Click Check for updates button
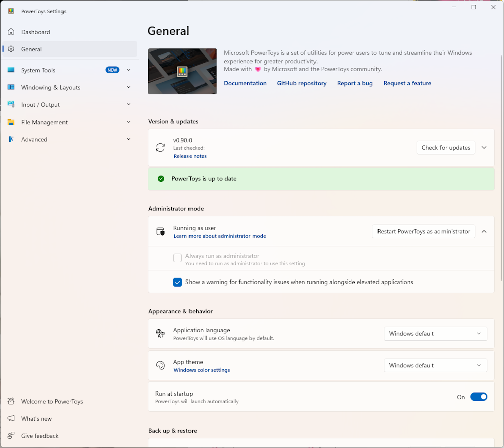The height and width of the screenshot is (448, 504). [446, 148]
